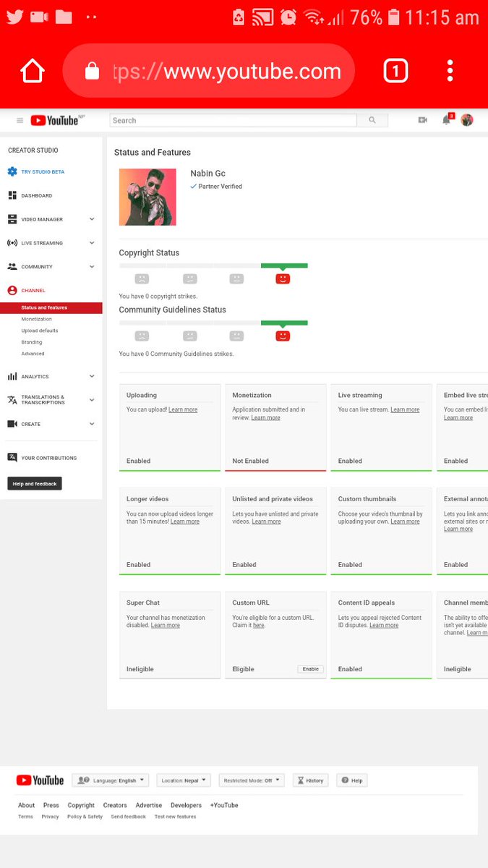
Task: Click the Video Manager icon
Action: pyautogui.click(x=12, y=219)
